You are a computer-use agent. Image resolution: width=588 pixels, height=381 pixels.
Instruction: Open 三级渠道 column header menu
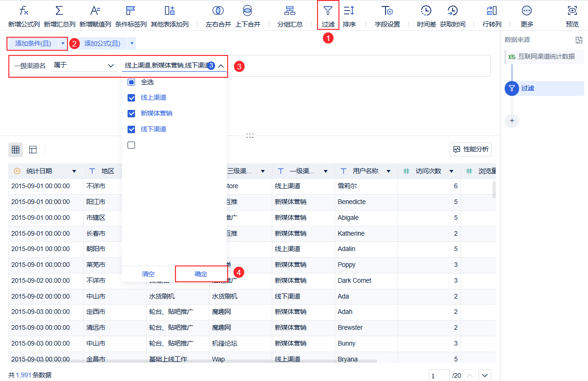(263, 171)
